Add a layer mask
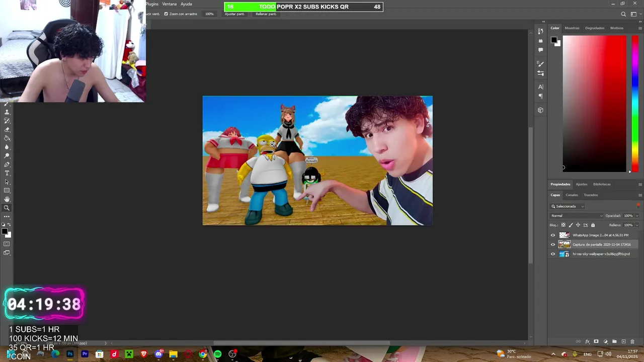Image resolution: width=644 pixels, height=362 pixels. (596, 341)
